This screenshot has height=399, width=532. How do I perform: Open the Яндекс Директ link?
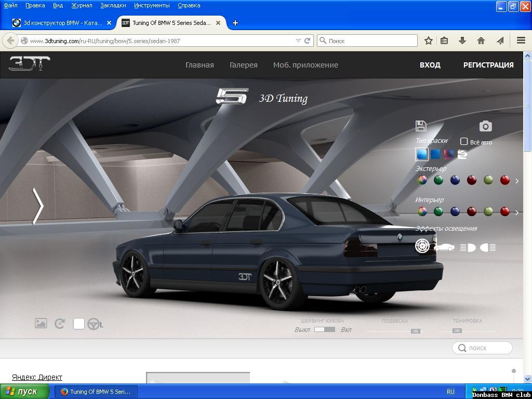click(x=36, y=377)
